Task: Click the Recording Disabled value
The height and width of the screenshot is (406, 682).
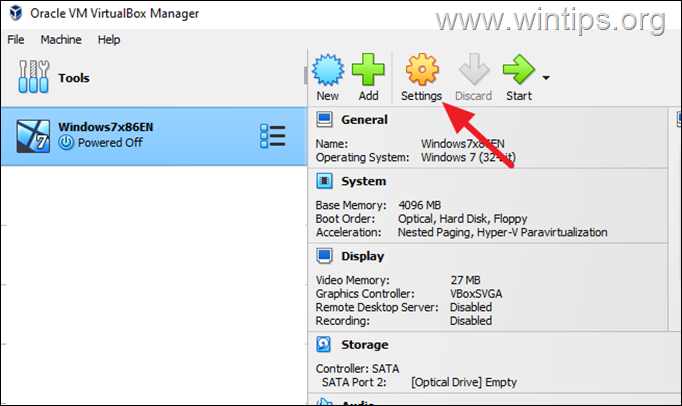Action: point(471,321)
